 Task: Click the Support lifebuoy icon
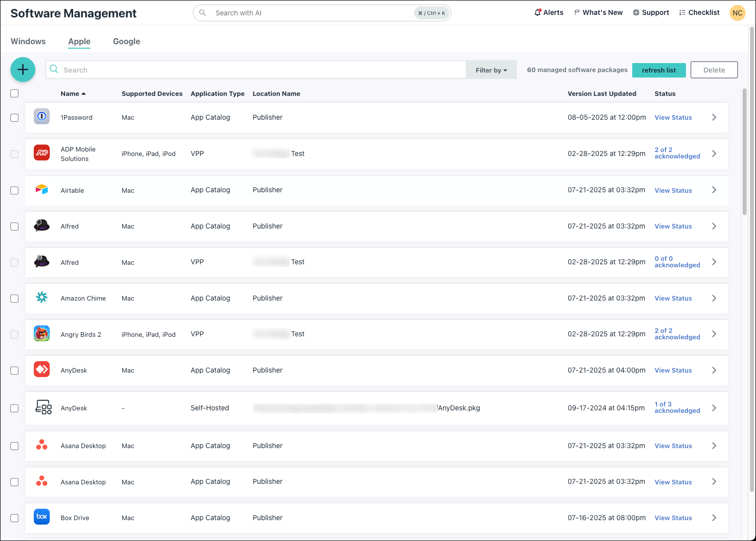(636, 12)
